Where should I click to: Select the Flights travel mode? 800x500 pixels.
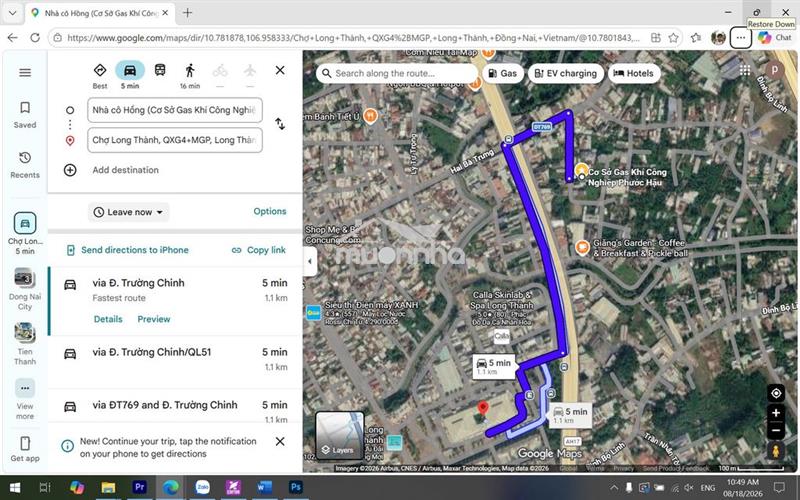click(249, 70)
